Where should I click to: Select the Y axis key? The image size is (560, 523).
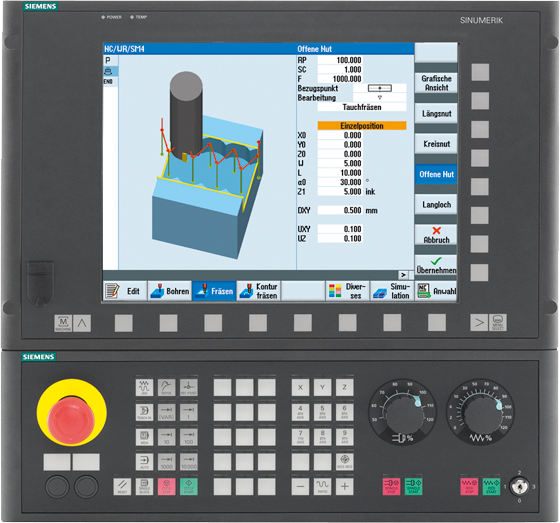pos(322,387)
